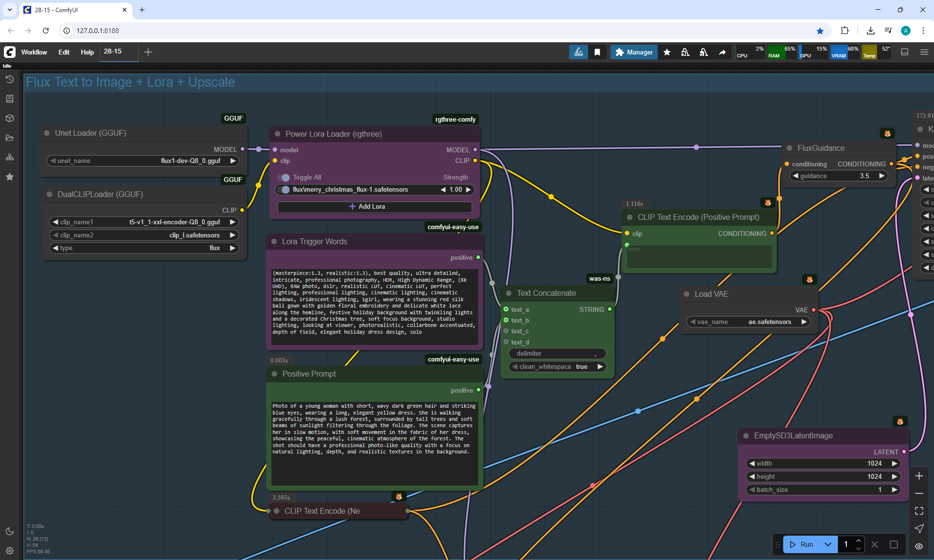
Task: Adjust the guidance value slider
Action: 838,176
